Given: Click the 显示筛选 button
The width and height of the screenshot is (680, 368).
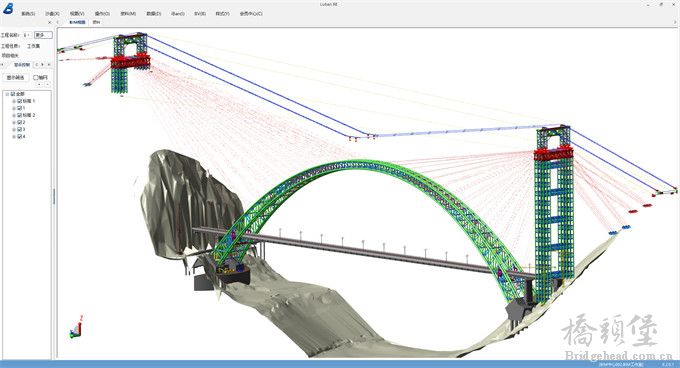Looking at the screenshot, I should coord(16,78).
